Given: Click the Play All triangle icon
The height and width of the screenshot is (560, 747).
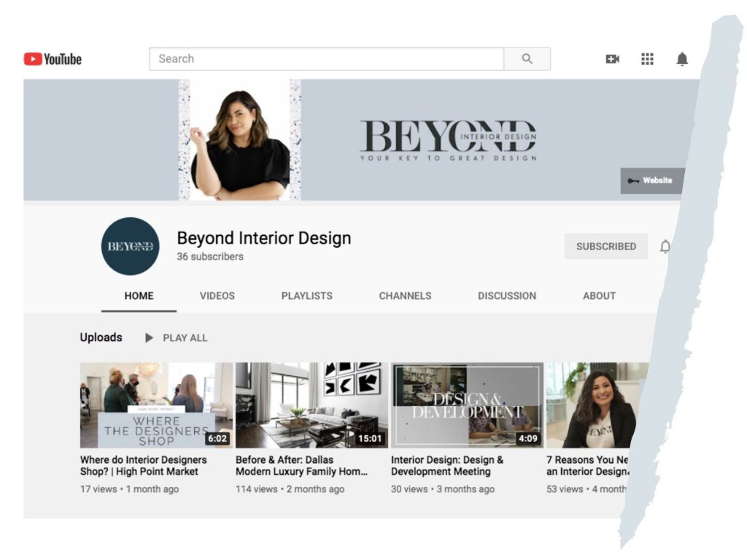Looking at the screenshot, I should [149, 338].
